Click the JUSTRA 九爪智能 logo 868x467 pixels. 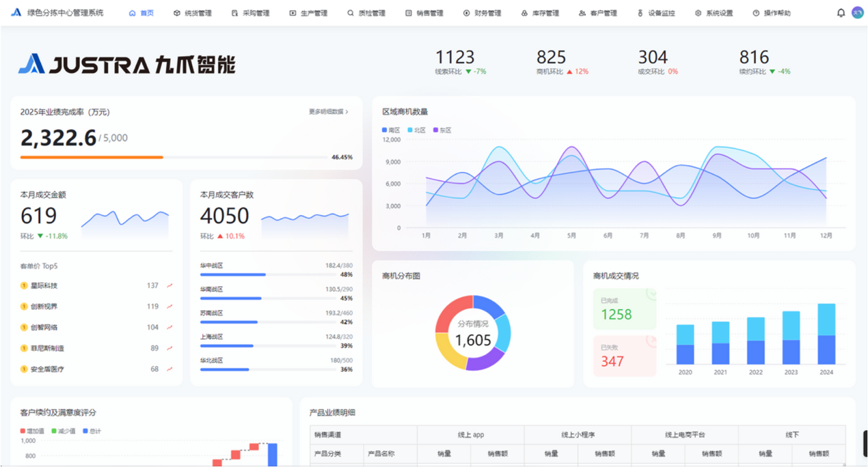point(126,64)
